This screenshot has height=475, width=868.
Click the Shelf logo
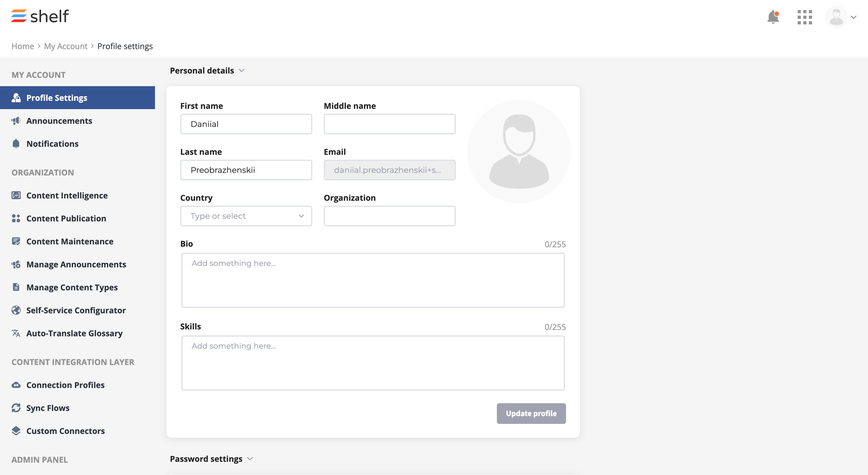tap(40, 16)
